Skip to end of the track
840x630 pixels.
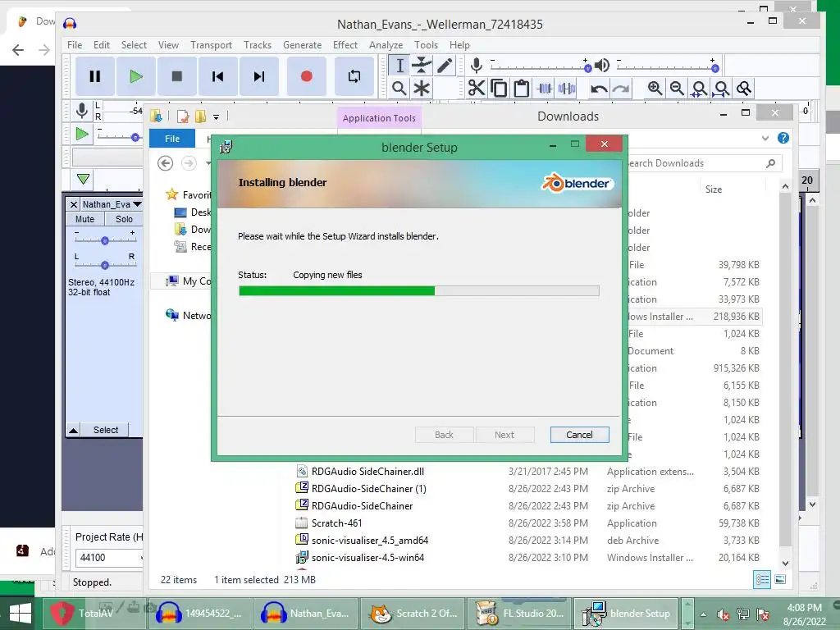click(x=259, y=76)
